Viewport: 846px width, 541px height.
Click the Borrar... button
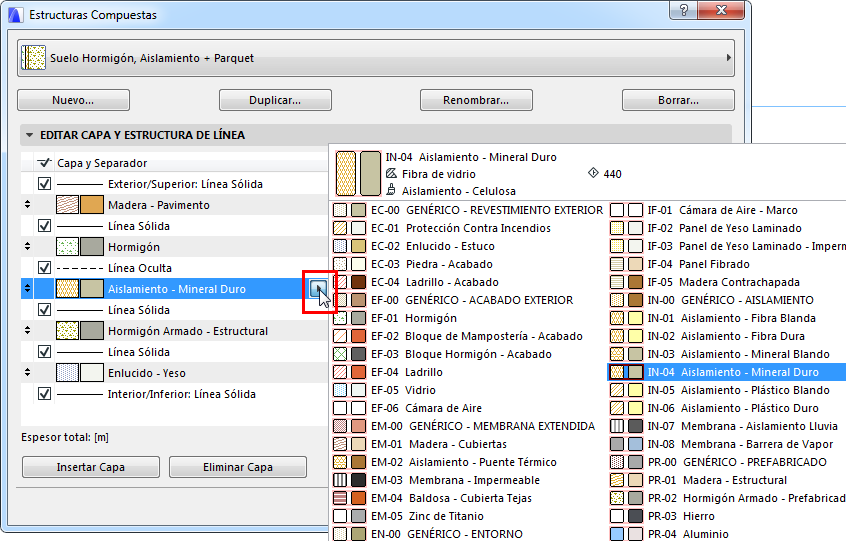tap(678, 100)
